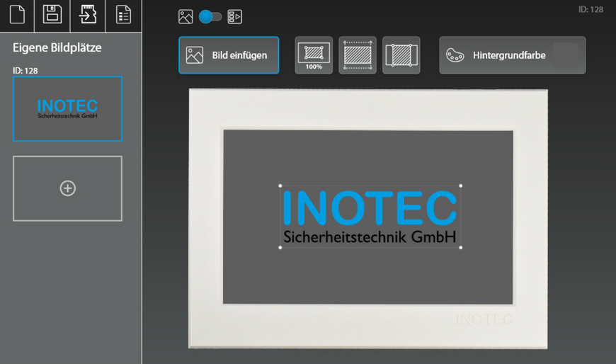Click the export to SD card icon

click(88, 15)
